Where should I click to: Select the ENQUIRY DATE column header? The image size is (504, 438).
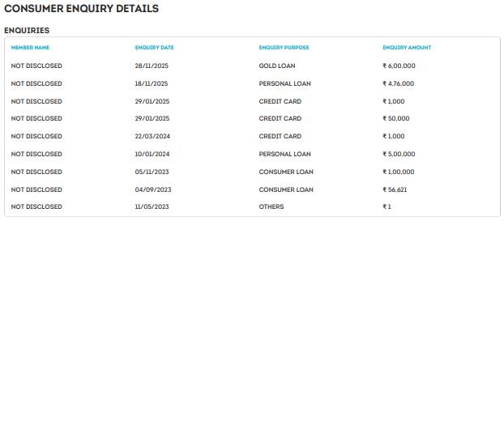(154, 48)
